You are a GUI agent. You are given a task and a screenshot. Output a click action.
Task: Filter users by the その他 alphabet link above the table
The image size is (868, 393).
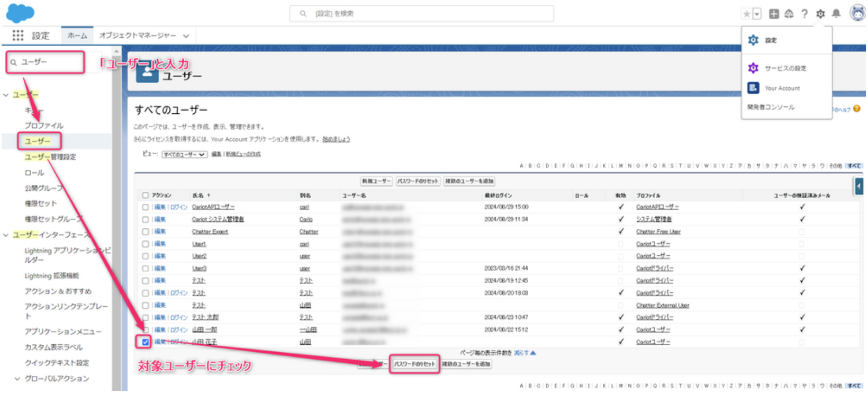click(836, 166)
